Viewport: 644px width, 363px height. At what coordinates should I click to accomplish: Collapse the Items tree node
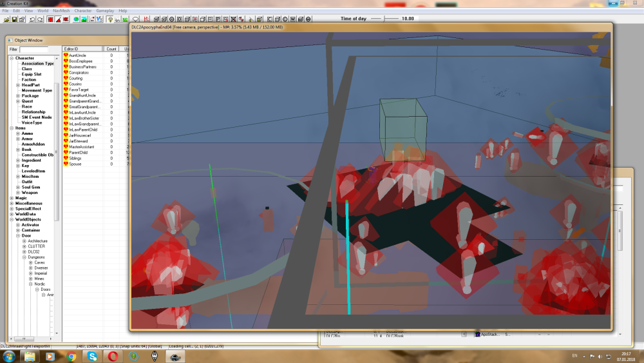(12, 128)
